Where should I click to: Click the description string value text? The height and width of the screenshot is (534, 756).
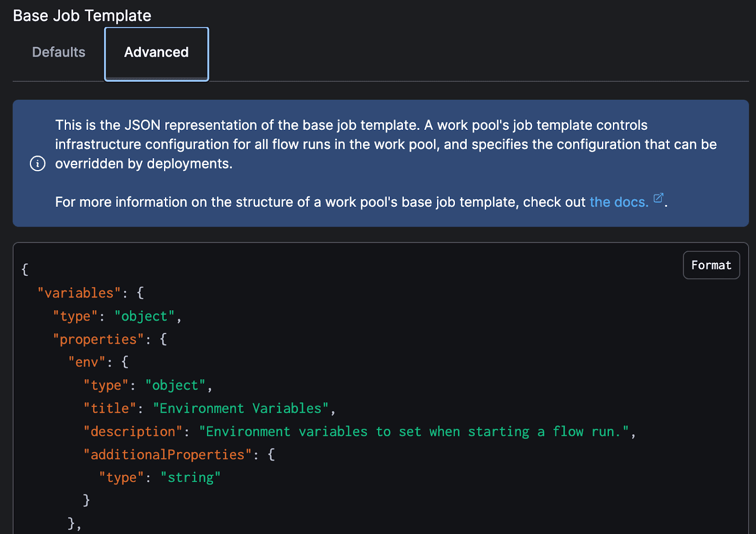click(414, 432)
